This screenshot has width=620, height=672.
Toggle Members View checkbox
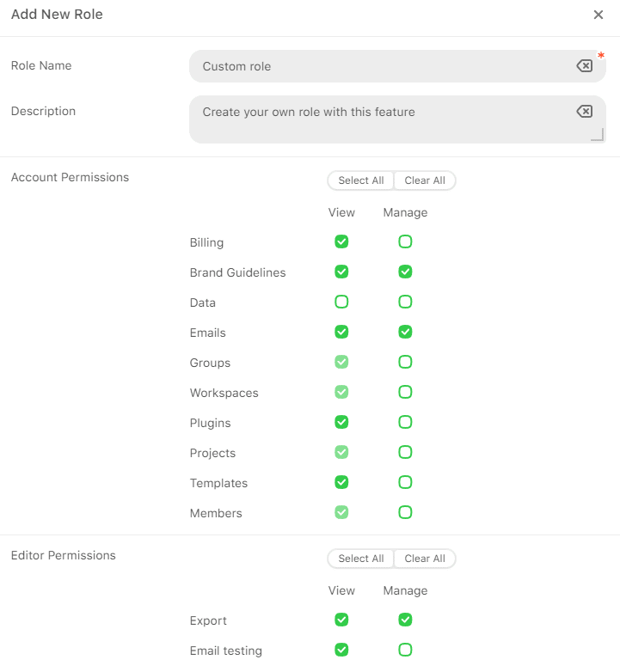341,512
